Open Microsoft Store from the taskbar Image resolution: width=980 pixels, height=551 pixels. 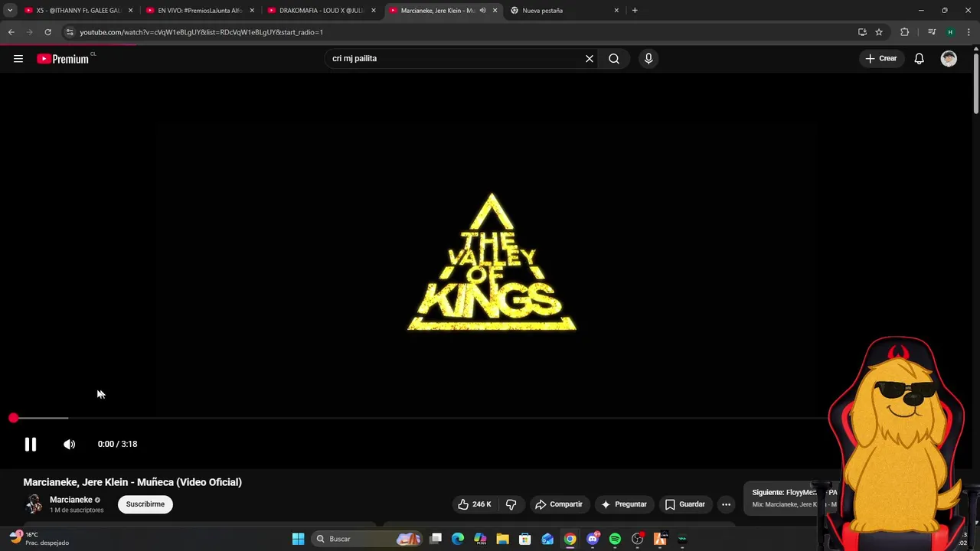pyautogui.click(x=525, y=540)
